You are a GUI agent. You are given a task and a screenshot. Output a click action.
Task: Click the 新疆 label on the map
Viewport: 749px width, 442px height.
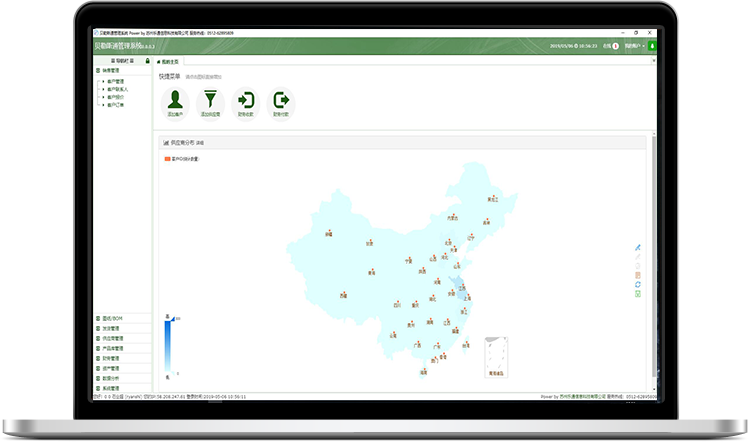point(329,234)
